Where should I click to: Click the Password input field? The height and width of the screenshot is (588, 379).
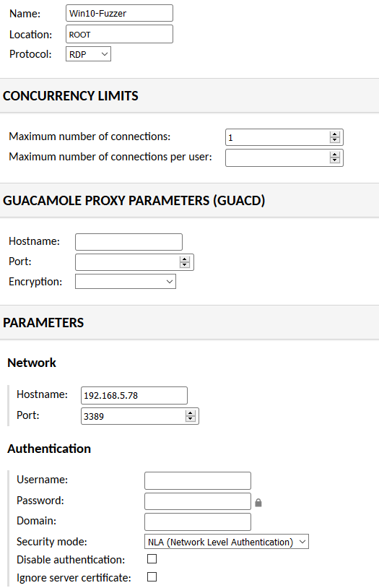click(x=198, y=501)
